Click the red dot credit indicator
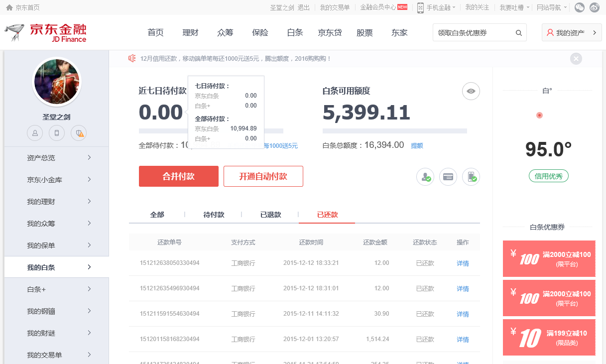606x364 pixels. point(539,116)
